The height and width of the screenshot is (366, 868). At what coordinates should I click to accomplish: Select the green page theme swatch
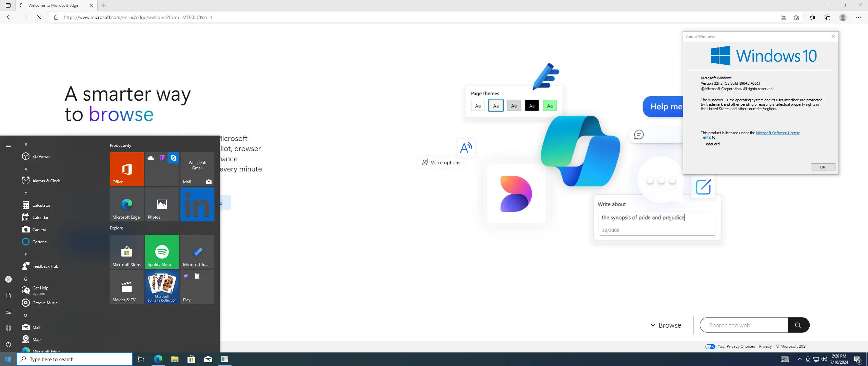[x=550, y=106]
